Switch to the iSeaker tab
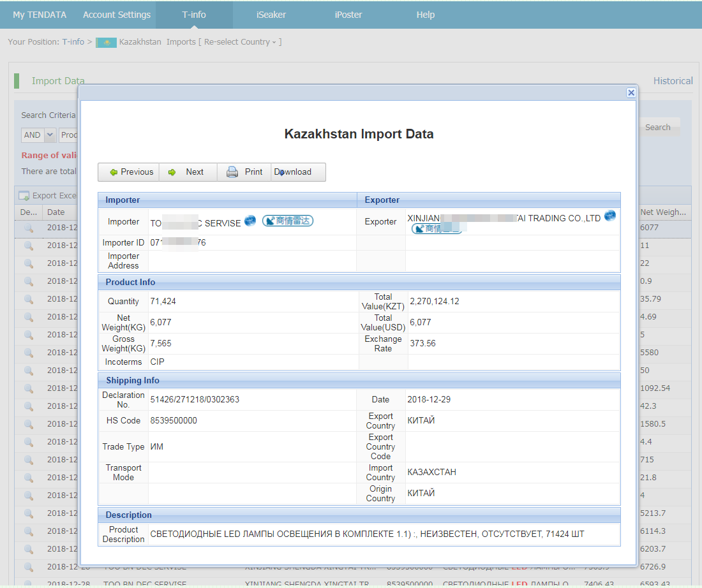The image size is (702, 588). click(271, 15)
